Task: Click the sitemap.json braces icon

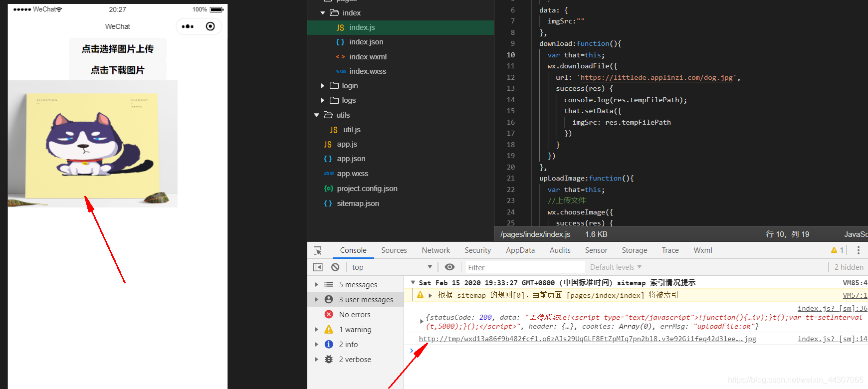Action: tap(328, 203)
